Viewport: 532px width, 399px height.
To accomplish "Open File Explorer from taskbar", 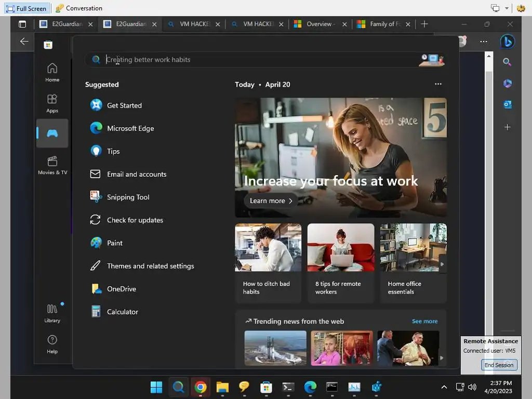I will [222, 387].
